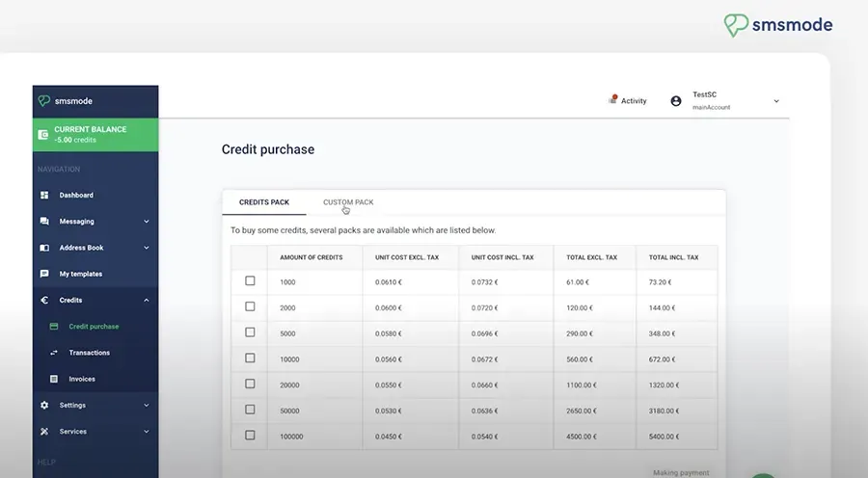Collapse the Credits section chevron
868x478 pixels.
(147, 300)
